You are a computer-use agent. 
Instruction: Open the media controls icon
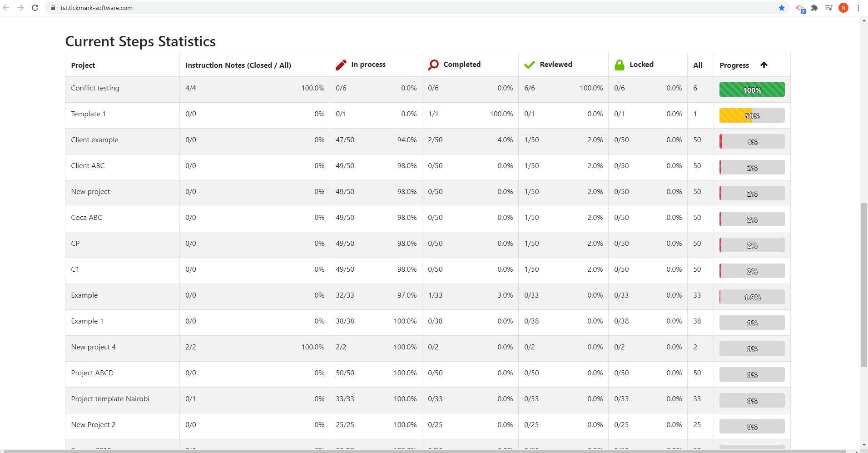pos(828,8)
